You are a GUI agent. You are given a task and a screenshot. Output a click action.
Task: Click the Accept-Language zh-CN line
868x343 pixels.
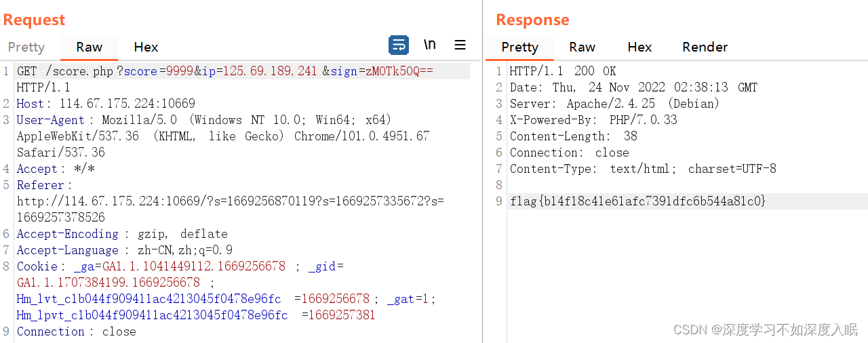[x=125, y=250]
